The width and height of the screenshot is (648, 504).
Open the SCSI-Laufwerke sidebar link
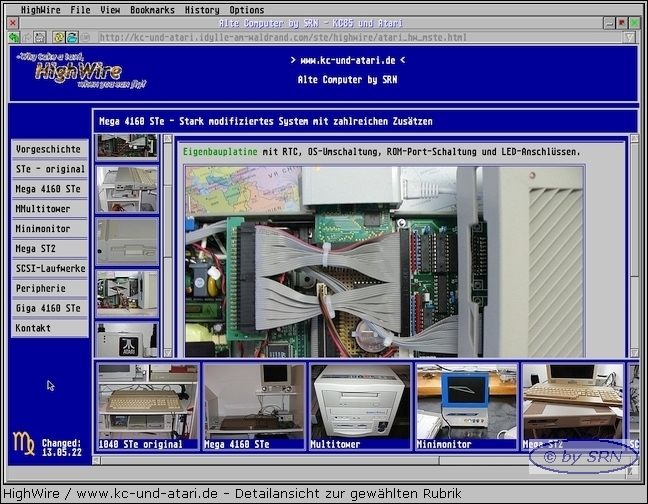(x=50, y=268)
